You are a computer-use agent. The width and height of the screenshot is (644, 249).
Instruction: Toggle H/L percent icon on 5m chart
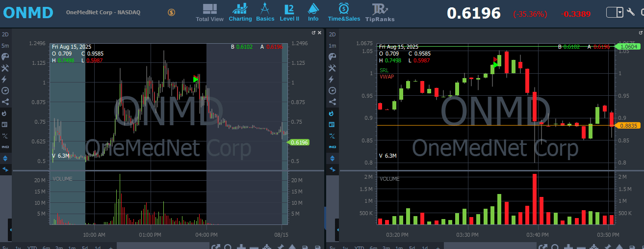pos(5,136)
